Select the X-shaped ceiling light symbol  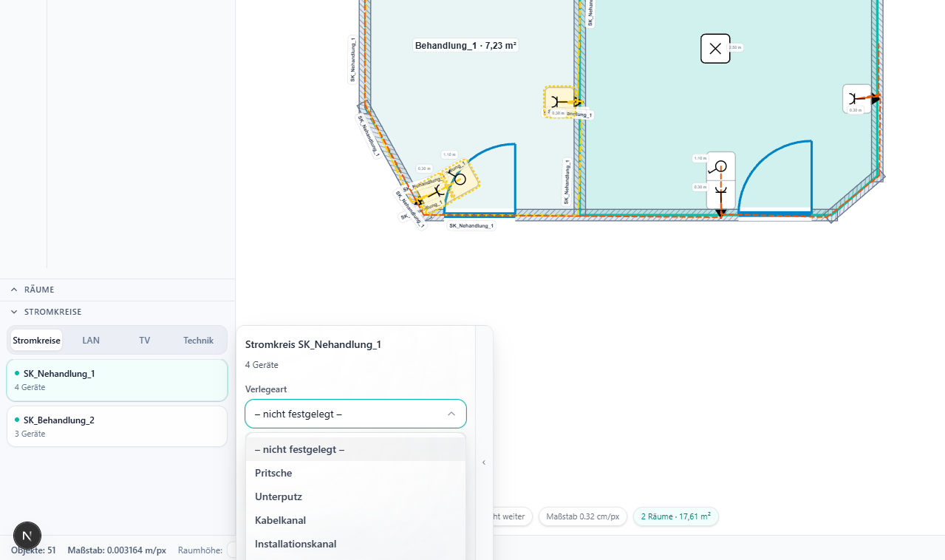715,49
